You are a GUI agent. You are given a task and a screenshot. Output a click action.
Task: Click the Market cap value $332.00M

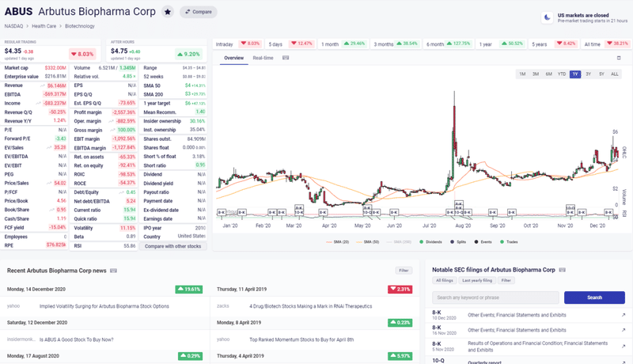55,68
